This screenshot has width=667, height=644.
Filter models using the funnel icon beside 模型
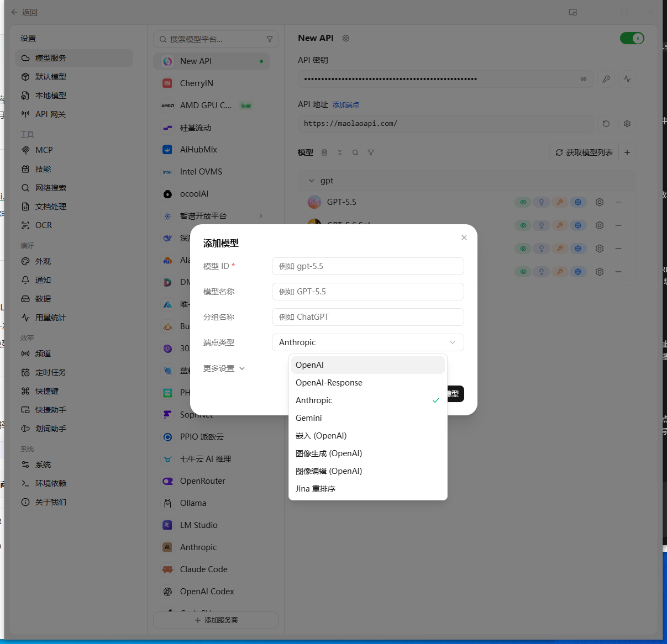point(371,152)
